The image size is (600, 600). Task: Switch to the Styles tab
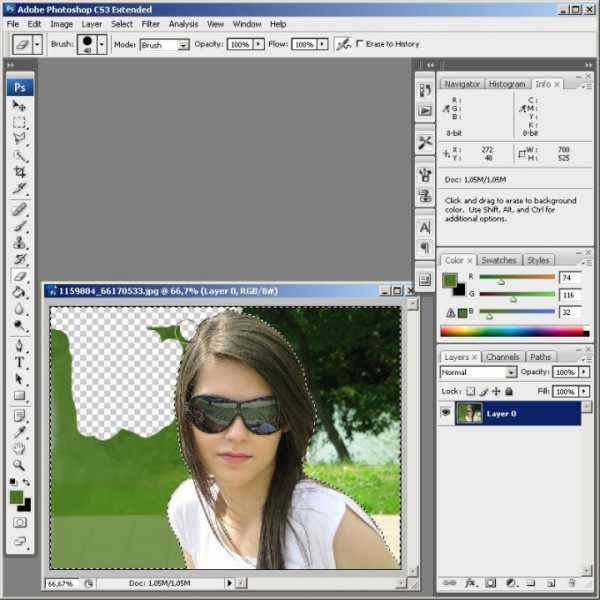click(538, 260)
